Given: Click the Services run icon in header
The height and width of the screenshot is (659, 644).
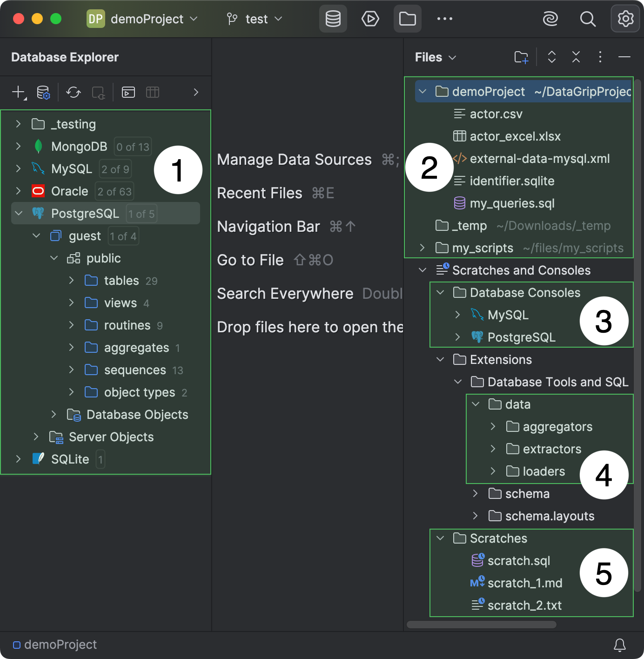Looking at the screenshot, I should tap(370, 19).
